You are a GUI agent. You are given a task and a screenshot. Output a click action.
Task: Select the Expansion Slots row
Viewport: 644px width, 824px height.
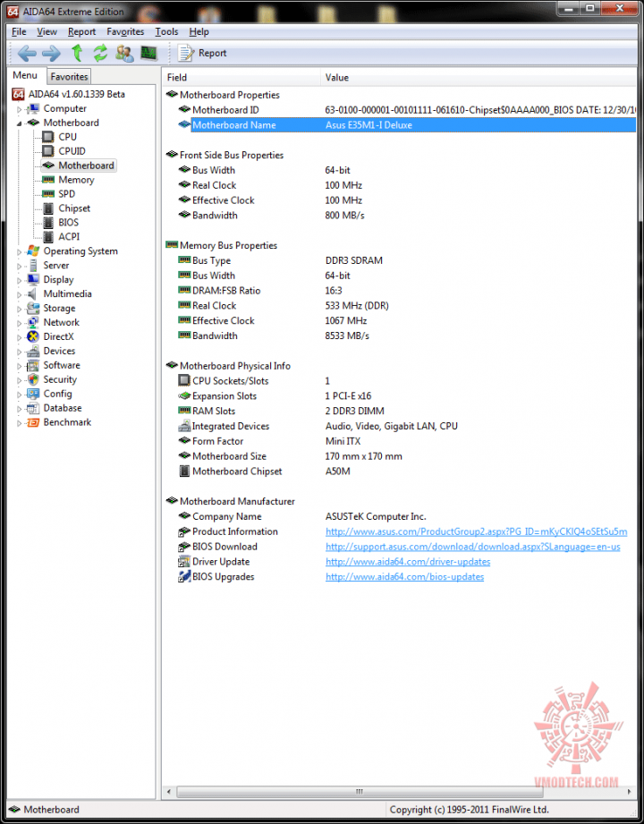pyautogui.click(x=407, y=396)
